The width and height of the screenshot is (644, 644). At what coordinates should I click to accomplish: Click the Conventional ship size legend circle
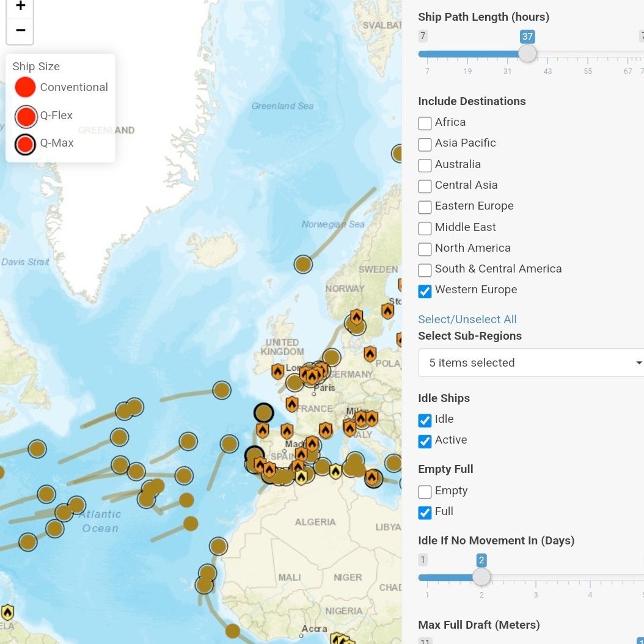pyautogui.click(x=25, y=87)
